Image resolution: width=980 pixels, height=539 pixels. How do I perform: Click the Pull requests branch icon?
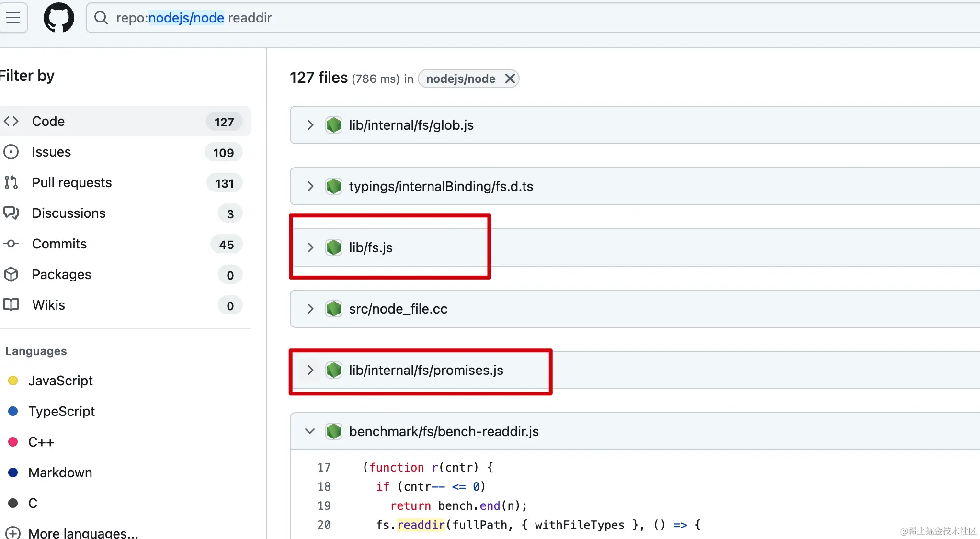click(11, 182)
